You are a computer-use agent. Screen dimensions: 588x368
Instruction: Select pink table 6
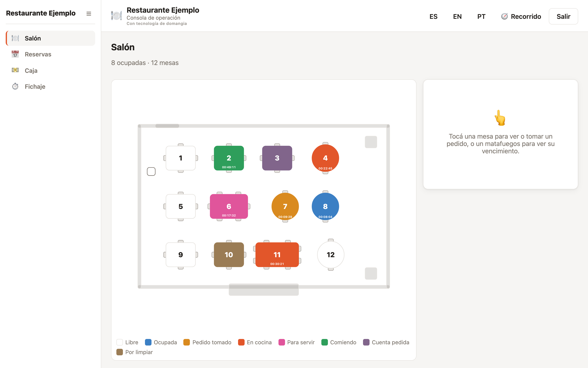point(229,206)
